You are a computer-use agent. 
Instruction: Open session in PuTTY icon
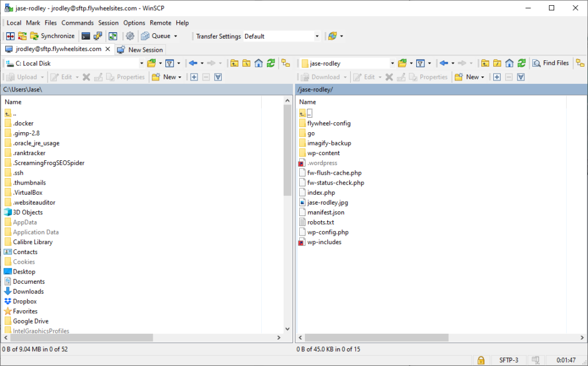[98, 36]
